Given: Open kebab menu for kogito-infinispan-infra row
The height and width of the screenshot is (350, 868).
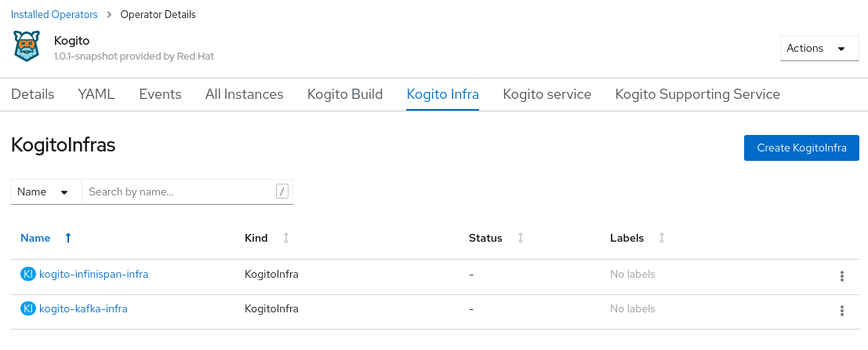Looking at the screenshot, I should [x=841, y=276].
